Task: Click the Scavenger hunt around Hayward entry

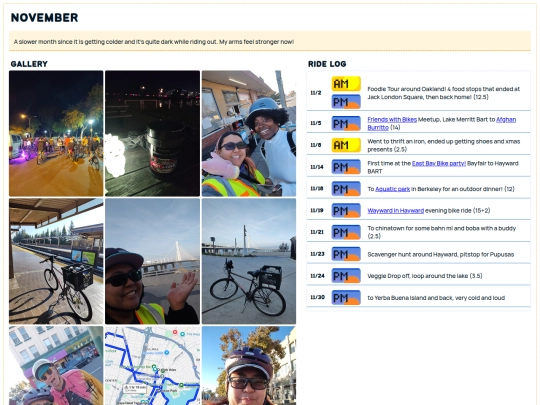Action: (440, 255)
